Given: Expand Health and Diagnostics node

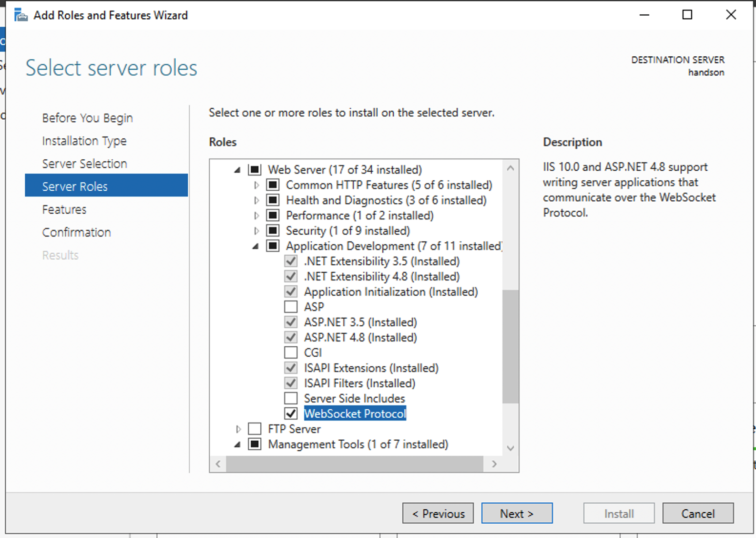Looking at the screenshot, I should tap(256, 200).
